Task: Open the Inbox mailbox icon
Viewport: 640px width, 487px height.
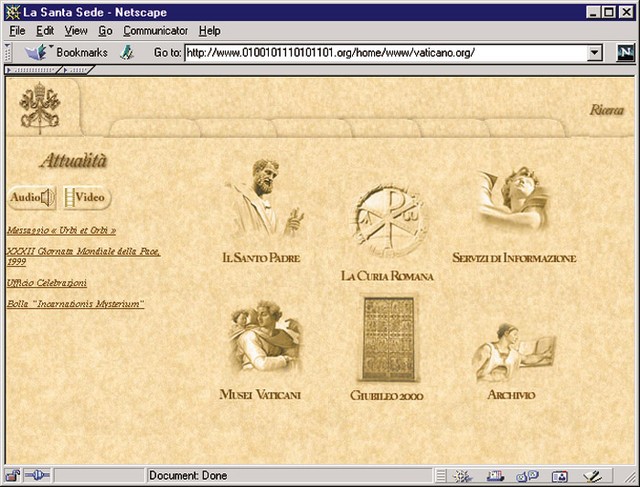Action: (496, 476)
